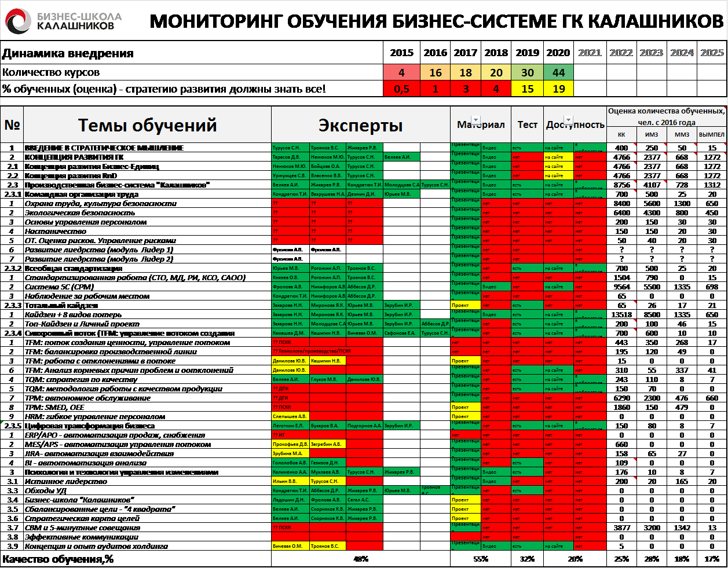Click course count 44 under 2020
728x568 pixels.
click(558, 72)
